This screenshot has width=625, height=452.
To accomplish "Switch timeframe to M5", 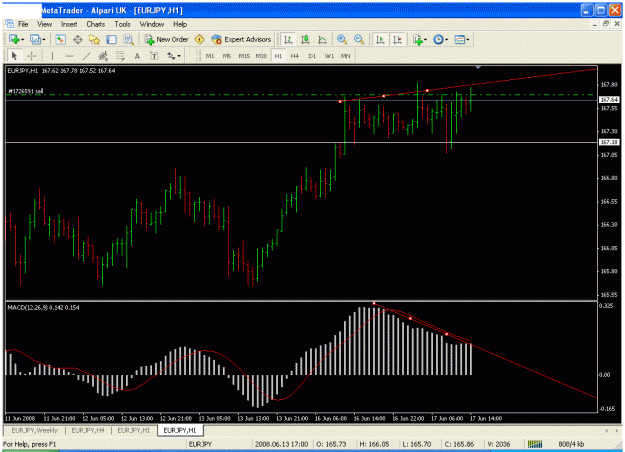I will [227, 56].
